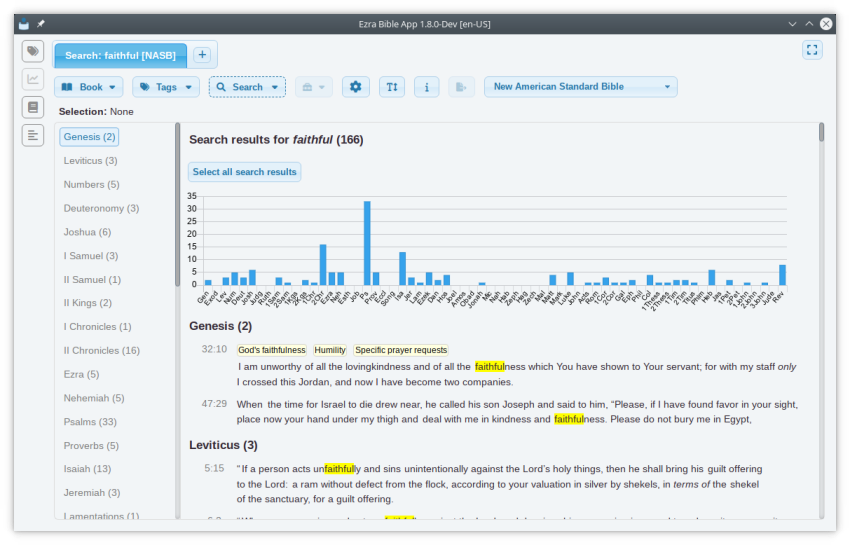Select Psalms (33) in book list
Image resolution: width=850 pixels, height=545 pixels.
[x=90, y=422]
